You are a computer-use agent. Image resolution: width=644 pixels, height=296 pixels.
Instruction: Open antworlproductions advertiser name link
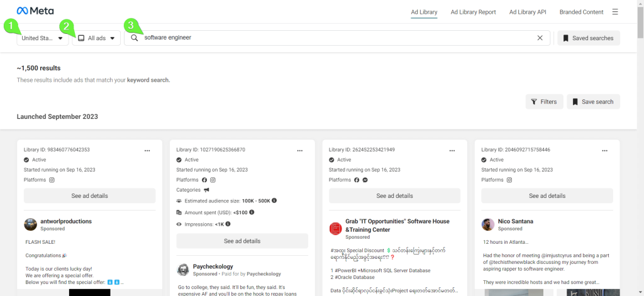click(x=66, y=221)
